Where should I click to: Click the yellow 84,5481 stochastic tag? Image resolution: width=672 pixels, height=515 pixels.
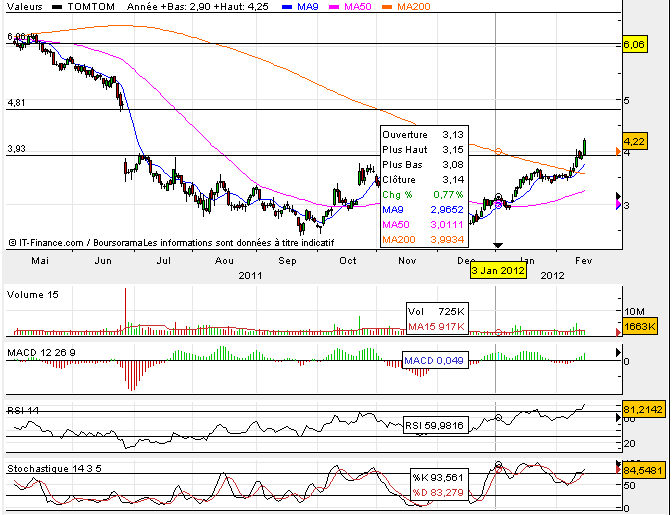[643, 470]
